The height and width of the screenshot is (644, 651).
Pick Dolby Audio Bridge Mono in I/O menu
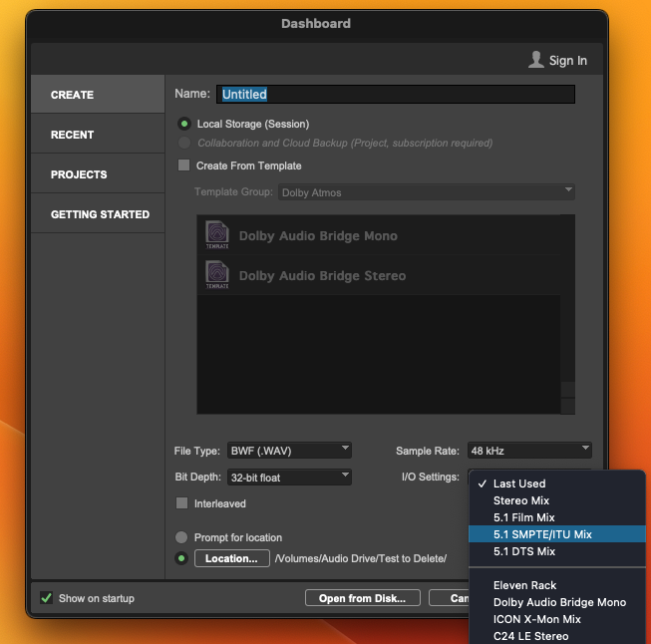click(557, 602)
